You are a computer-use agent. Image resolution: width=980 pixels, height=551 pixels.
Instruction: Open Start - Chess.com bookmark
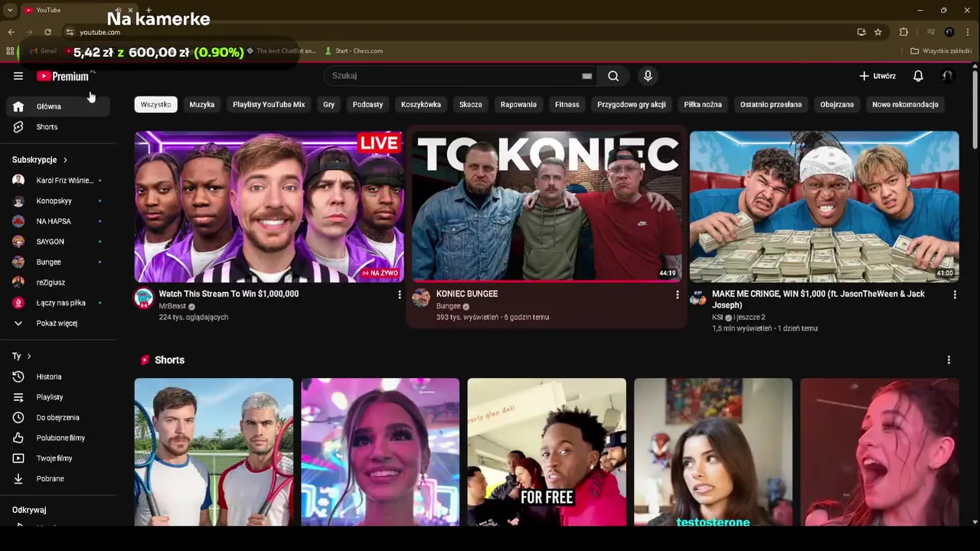(354, 51)
